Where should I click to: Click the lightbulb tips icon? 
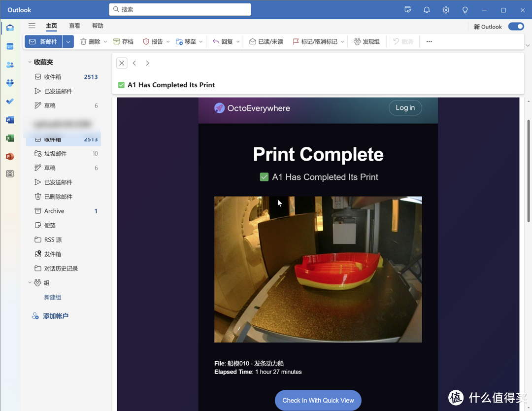point(465,10)
